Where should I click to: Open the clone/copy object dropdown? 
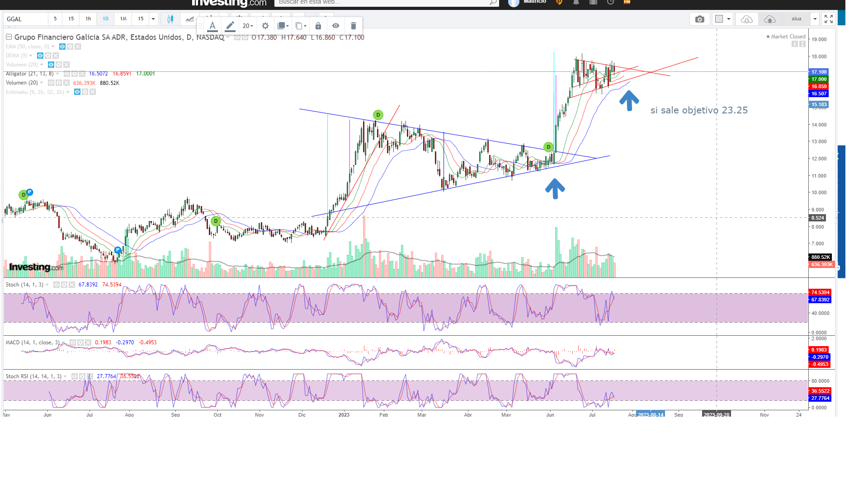(301, 26)
